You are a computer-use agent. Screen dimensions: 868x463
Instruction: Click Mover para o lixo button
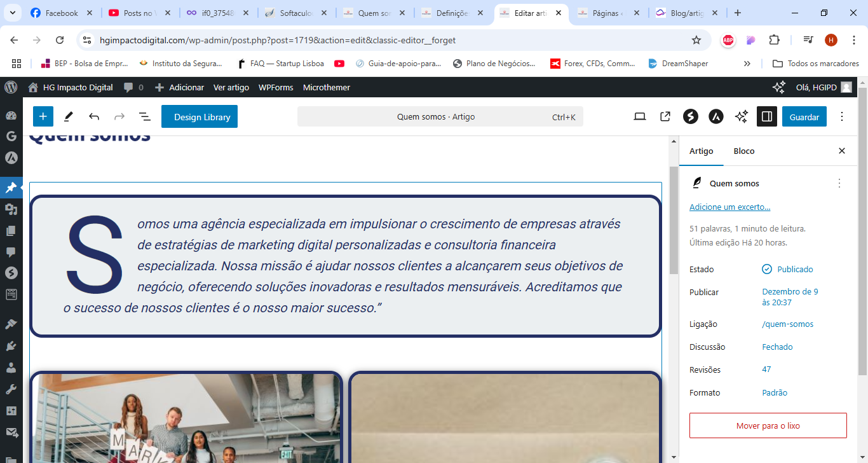tap(768, 425)
